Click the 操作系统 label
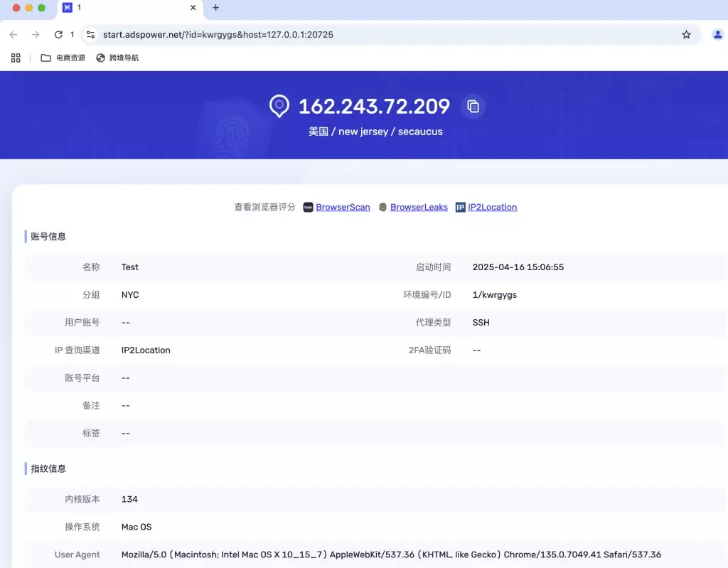The height and width of the screenshot is (568, 728). coord(82,527)
